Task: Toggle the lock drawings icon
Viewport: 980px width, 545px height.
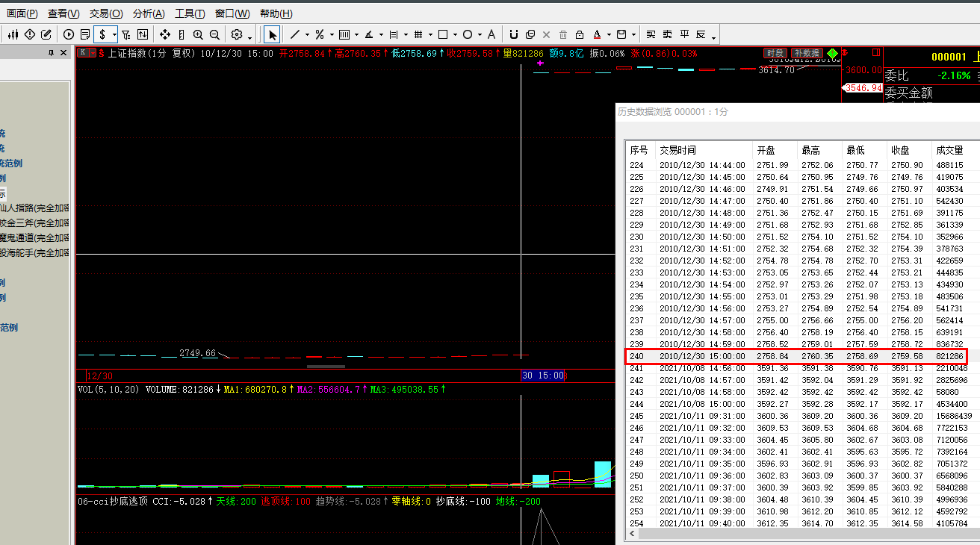Action: click(x=580, y=34)
